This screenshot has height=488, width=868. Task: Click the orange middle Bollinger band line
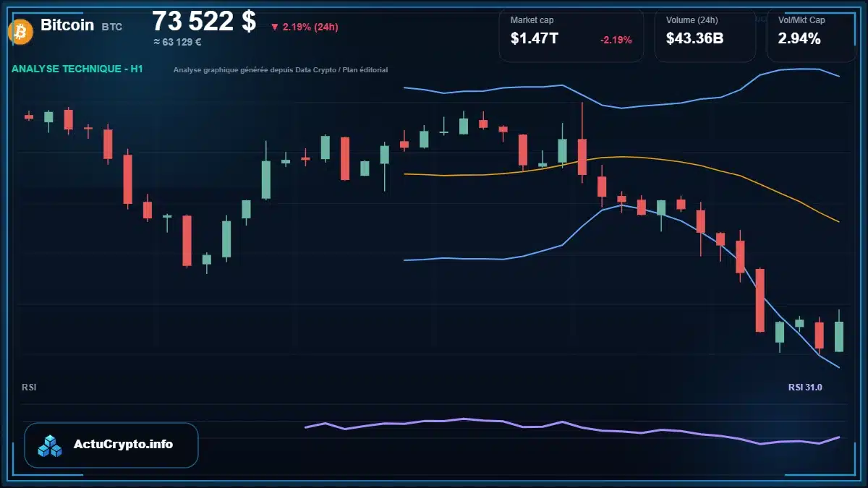click(x=622, y=157)
